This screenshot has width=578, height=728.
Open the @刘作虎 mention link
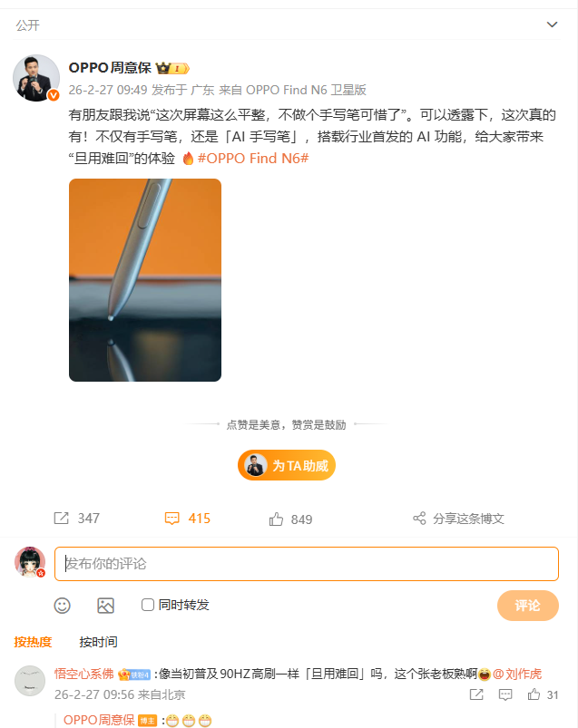point(517,674)
